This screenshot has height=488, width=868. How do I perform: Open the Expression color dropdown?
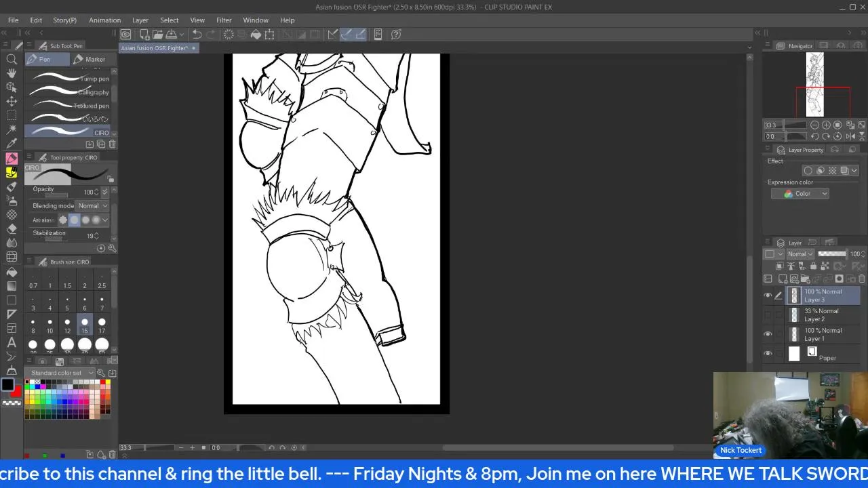click(800, 194)
